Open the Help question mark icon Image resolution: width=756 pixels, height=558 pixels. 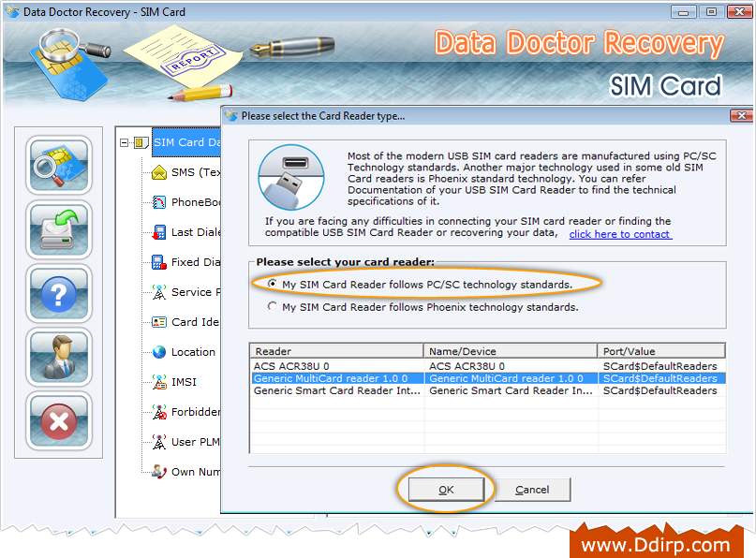59,293
